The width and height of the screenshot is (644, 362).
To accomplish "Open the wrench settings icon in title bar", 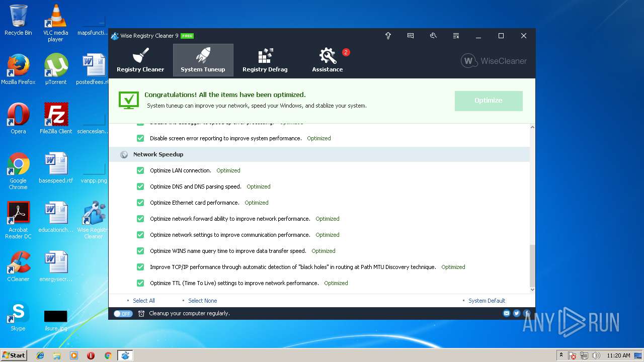I will point(433,36).
